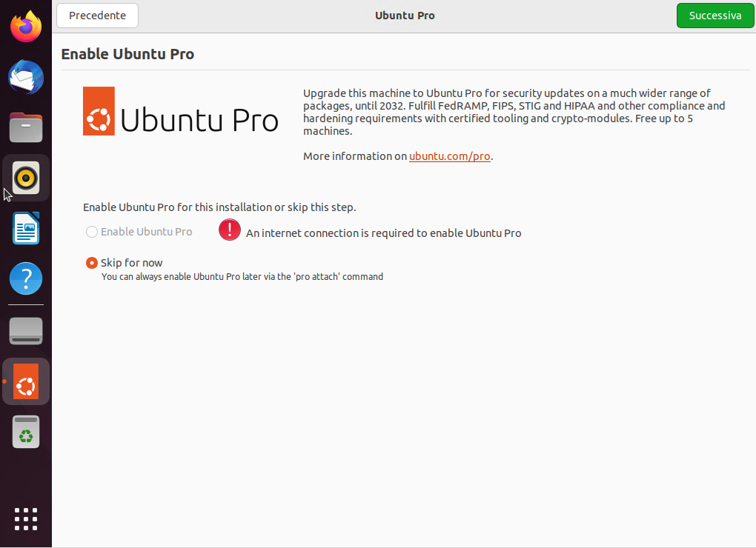Click 'Enable Ubuntu Pro for this installation' text
The height and width of the screenshot is (548, 756).
[x=219, y=207]
